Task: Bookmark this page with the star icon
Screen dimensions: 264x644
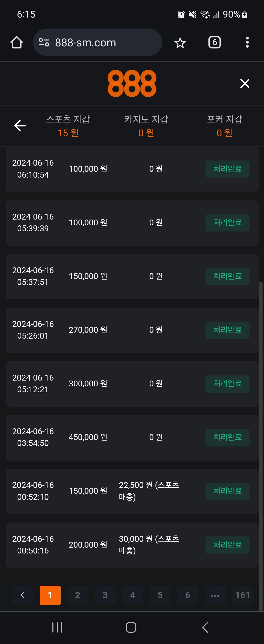Action: (x=180, y=43)
